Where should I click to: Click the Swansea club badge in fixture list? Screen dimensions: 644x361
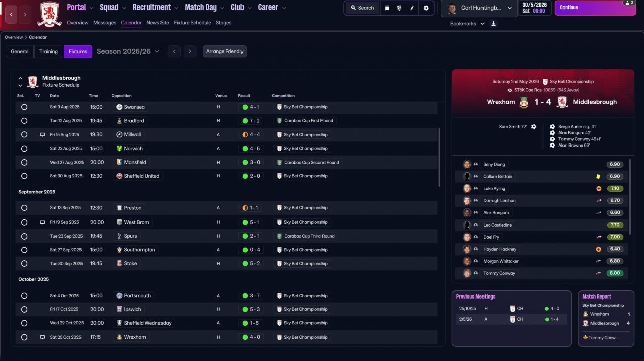119,107
